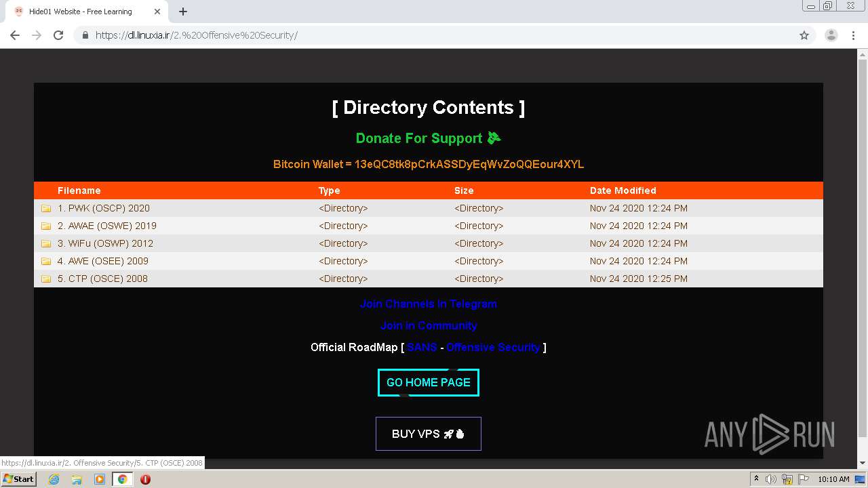Follow the Join Channels in Telegram link
868x488 pixels.
[x=429, y=304]
